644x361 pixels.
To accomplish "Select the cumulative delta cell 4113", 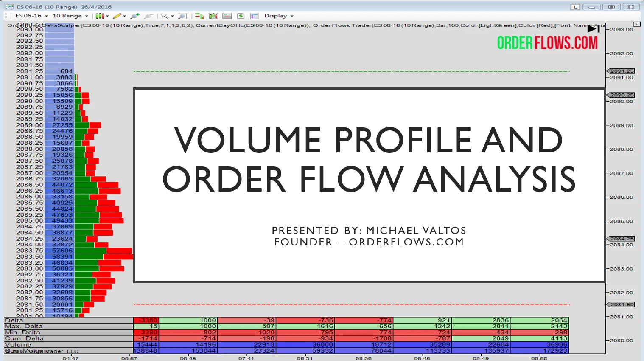I will tap(539, 338).
